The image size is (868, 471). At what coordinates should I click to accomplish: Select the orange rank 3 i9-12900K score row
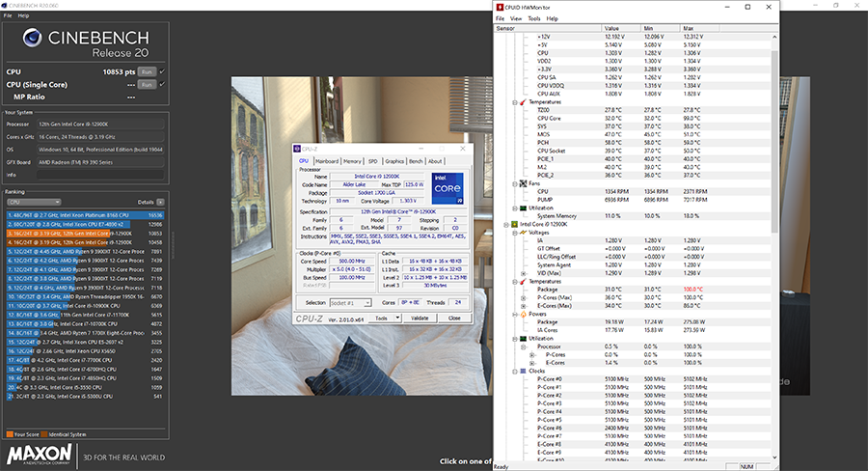85,234
